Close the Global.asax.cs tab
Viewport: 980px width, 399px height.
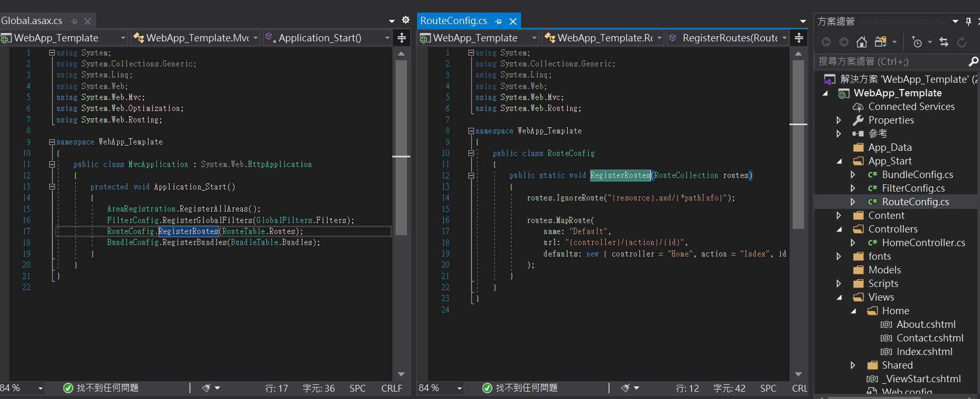point(87,21)
